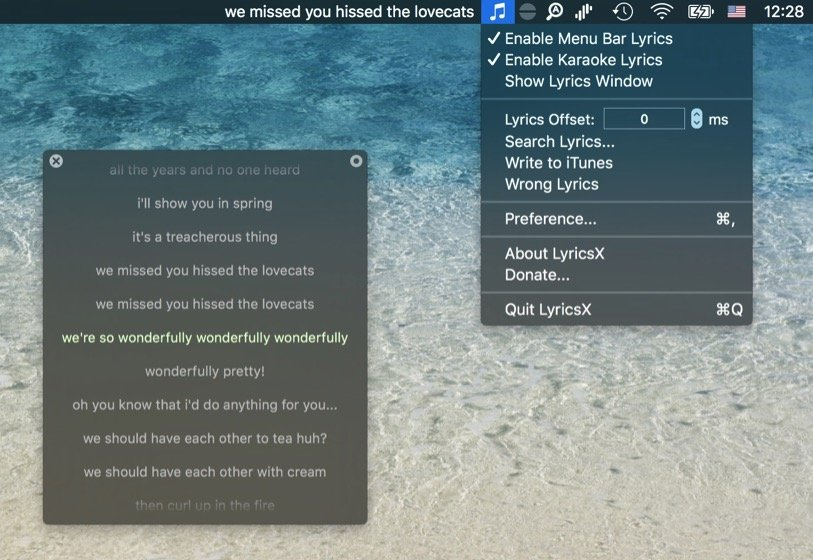This screenshot has height=560, width=813.
Task: Click the gray circular icon beside music note
Action: [x=527, y=12]
